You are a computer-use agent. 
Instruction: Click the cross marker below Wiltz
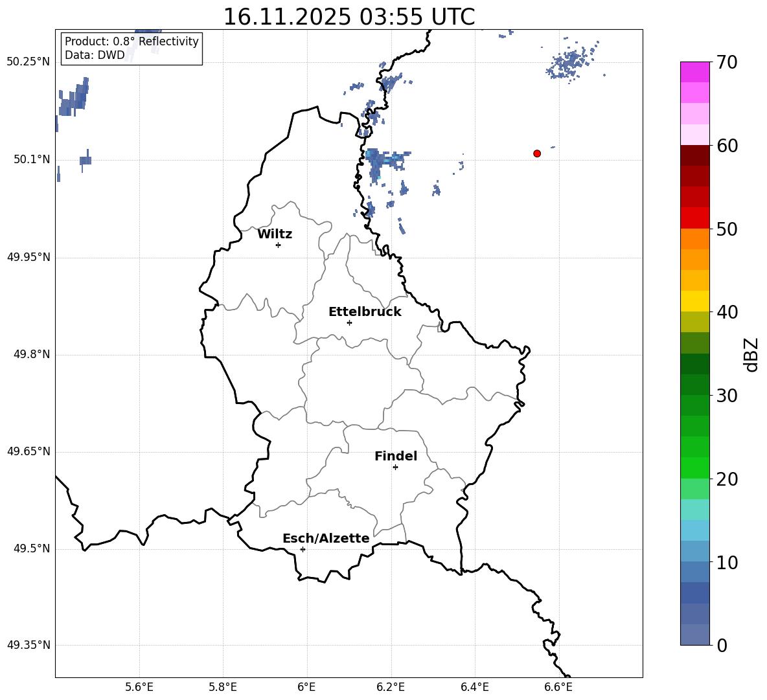279,245
